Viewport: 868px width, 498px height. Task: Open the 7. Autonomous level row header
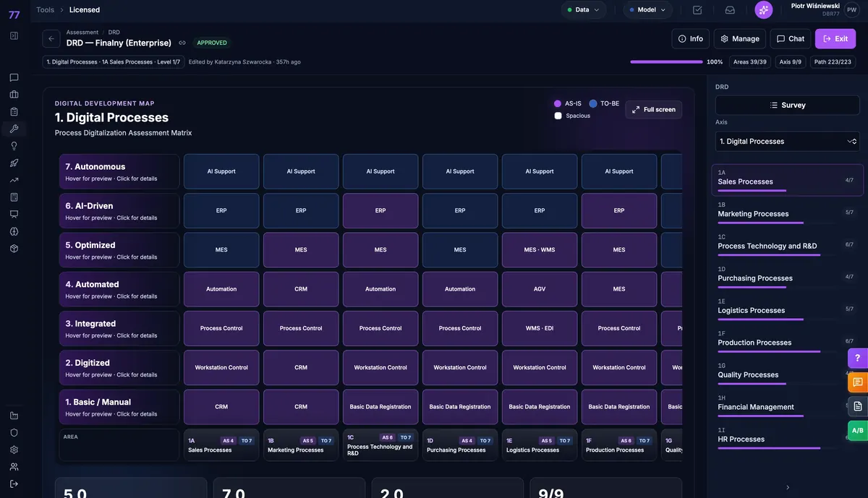point(119,171)
